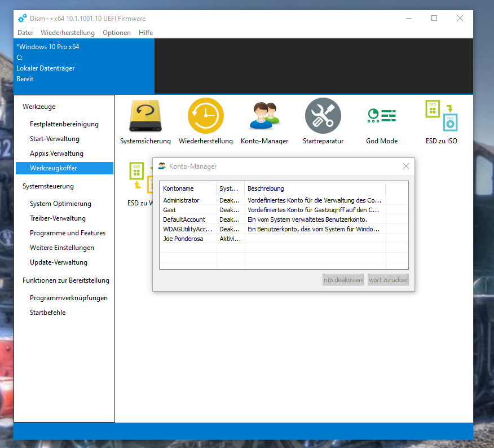Click the Deak... status of Administrator
Image resolution: width=494 pixels, height=448 pixels.
pos(230,200)
